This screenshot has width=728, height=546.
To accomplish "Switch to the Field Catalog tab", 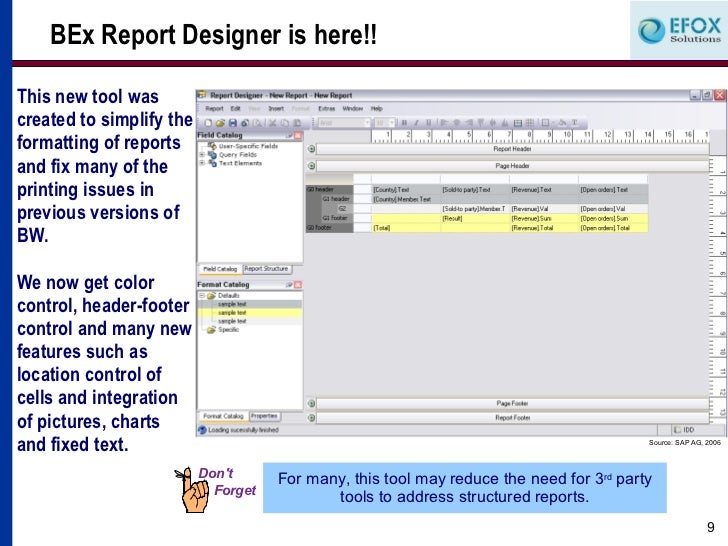I will 220,269.
